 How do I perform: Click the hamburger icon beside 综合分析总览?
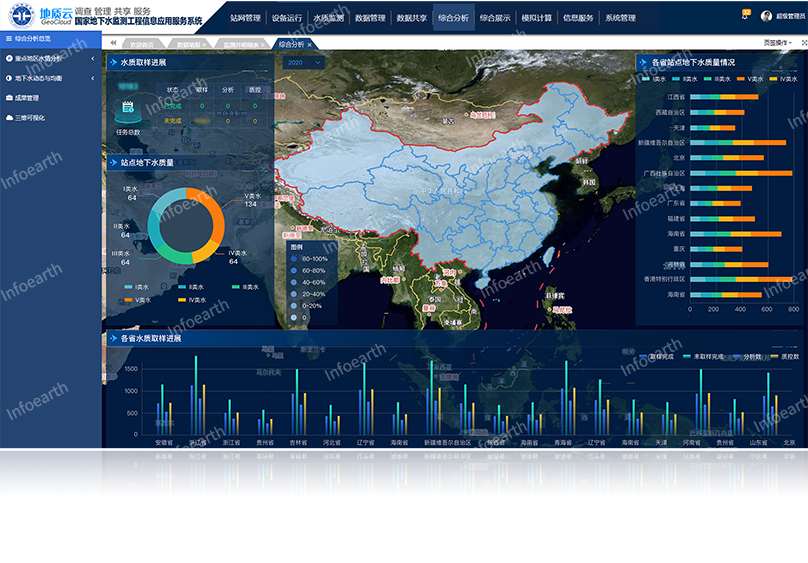tap(9, 39)
